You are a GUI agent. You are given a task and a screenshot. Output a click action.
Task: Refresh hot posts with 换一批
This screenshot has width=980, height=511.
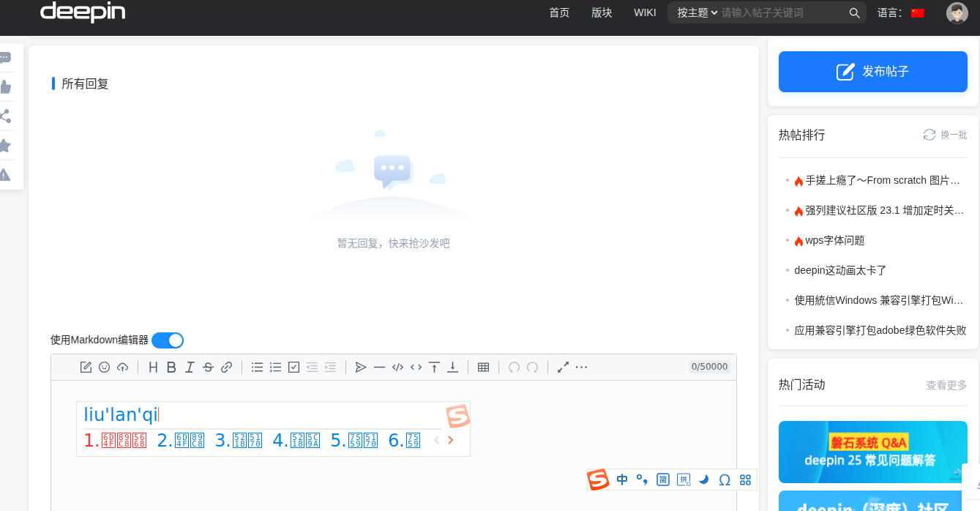tap(946, 135)
